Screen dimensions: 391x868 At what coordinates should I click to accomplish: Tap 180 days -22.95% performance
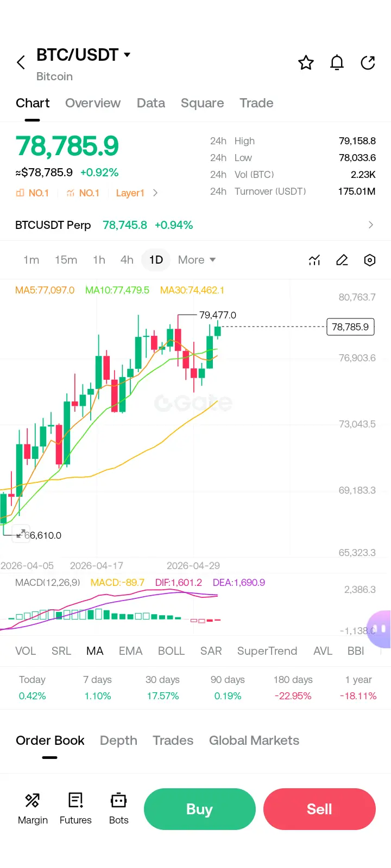293,688
